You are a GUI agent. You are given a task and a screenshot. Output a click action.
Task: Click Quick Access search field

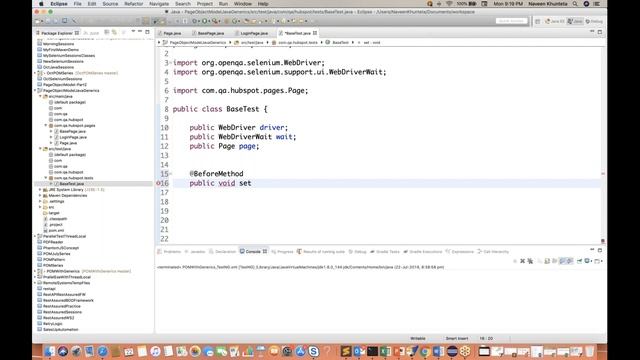coord(512,21)
